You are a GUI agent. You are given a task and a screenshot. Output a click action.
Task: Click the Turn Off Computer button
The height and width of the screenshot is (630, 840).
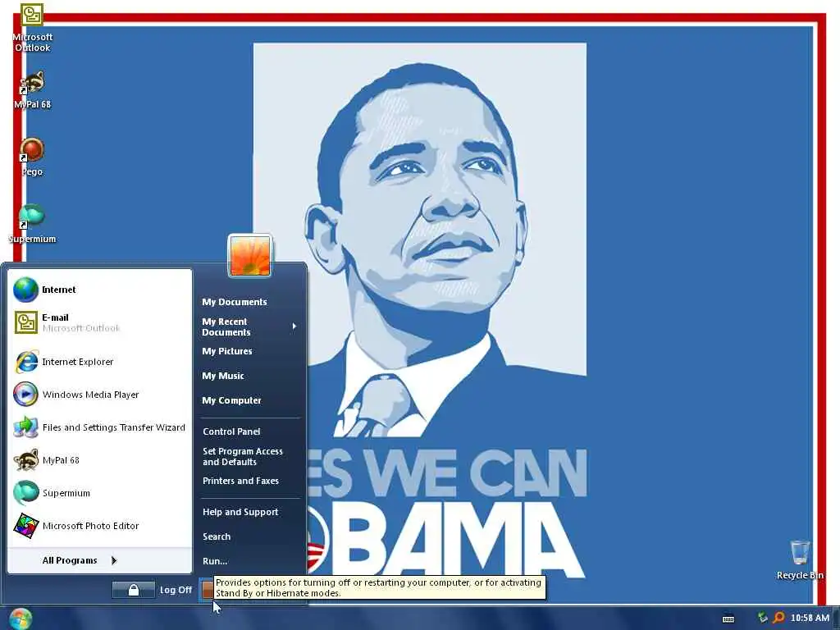click(207, 590)
